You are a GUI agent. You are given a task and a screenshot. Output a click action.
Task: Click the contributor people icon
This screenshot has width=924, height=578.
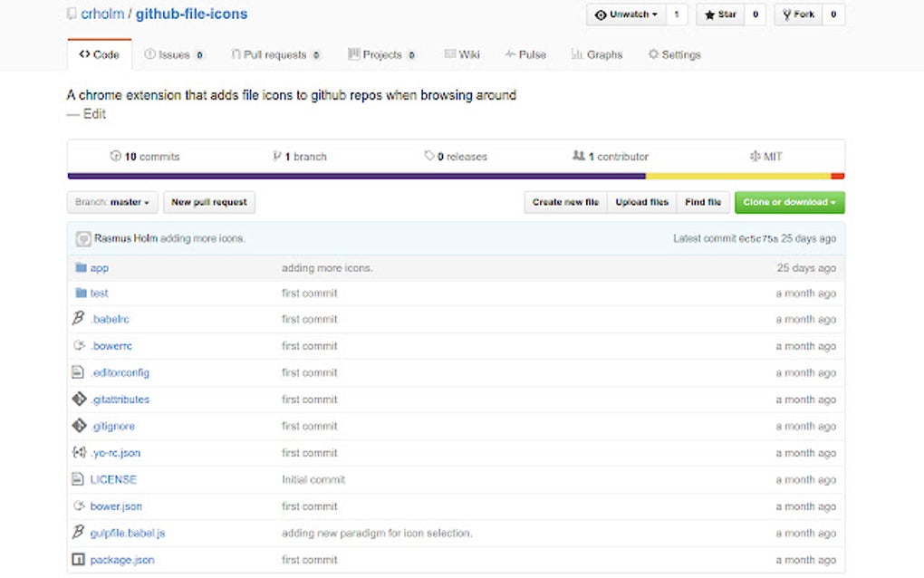point(580,155)
